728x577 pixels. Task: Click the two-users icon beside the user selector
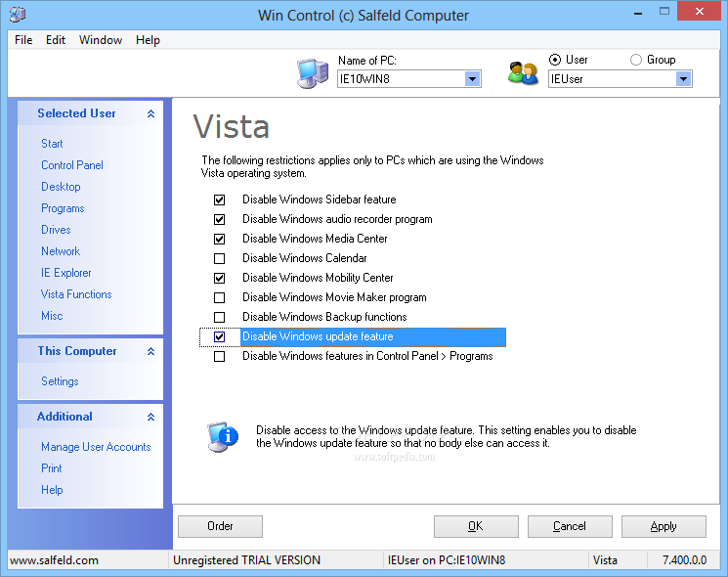point(523,73)
